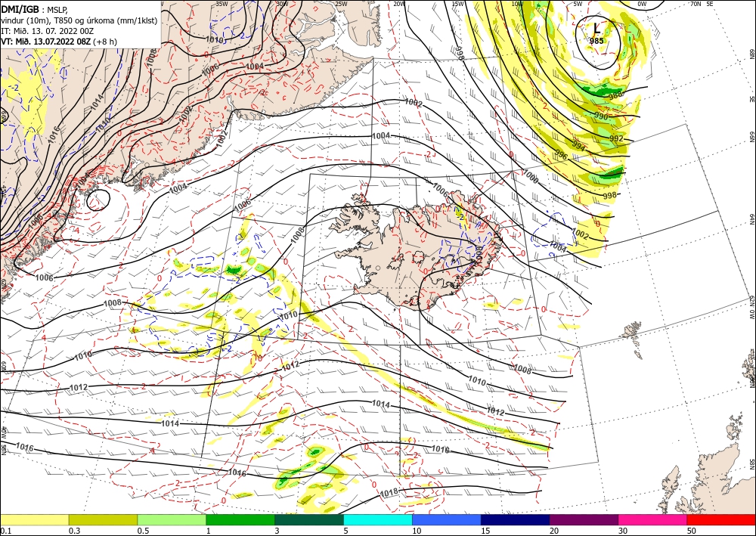Click the '50' legend scale value
The width and height of the screenshot is (756, 536).
click(x=692, y=531)
